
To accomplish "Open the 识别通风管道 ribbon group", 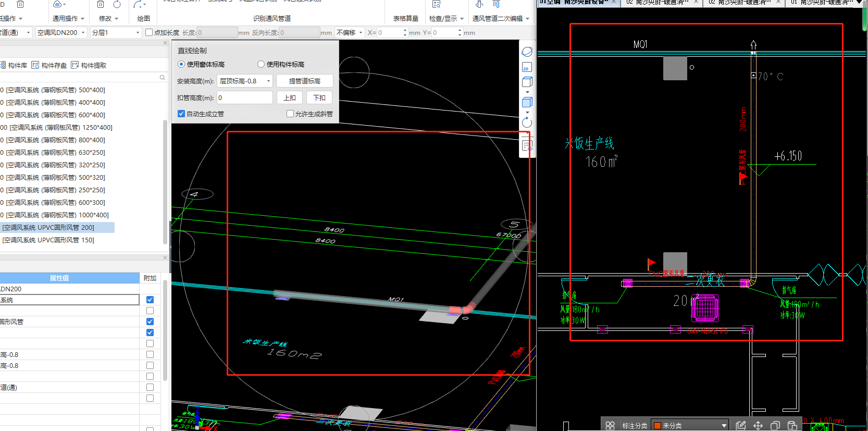I will tap(272, 18).
